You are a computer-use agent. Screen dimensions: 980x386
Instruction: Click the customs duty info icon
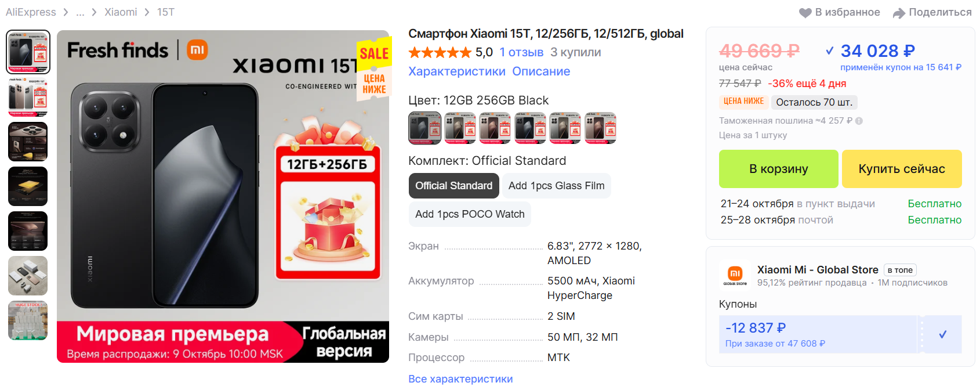(859, 121)
